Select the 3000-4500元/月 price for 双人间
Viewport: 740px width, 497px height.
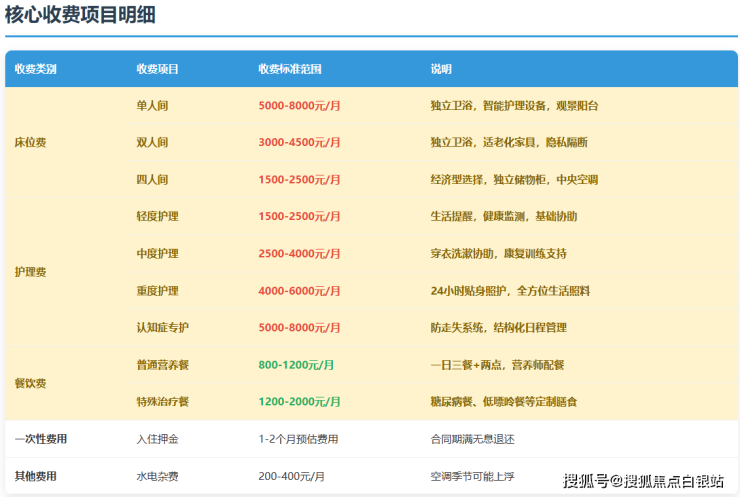299,143
